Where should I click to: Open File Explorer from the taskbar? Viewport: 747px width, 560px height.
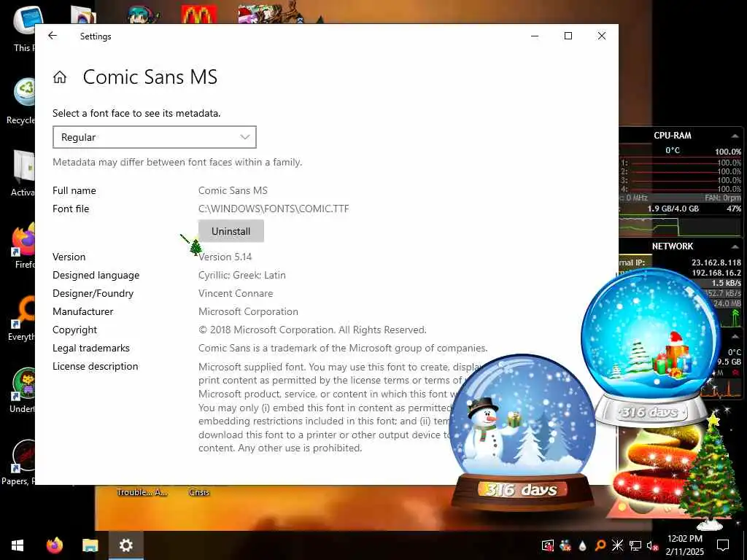[90, 545]
